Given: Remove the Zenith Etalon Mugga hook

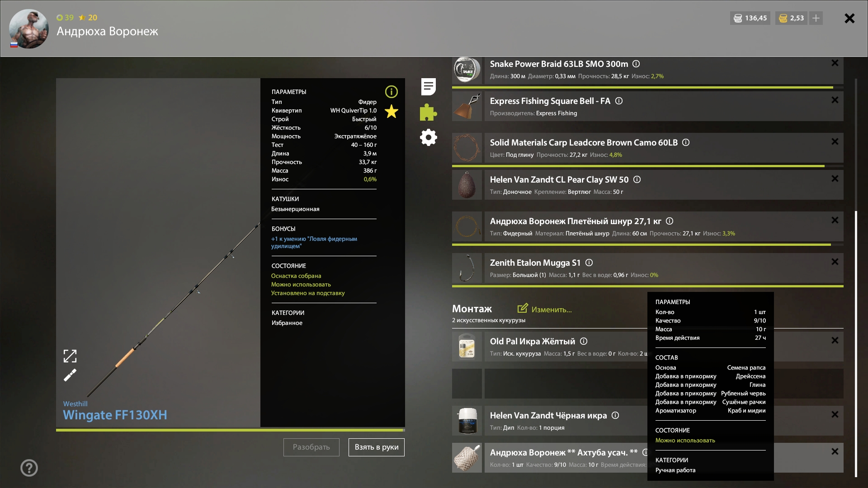Looking at the screenshot, I should click(x=834, y=262).
